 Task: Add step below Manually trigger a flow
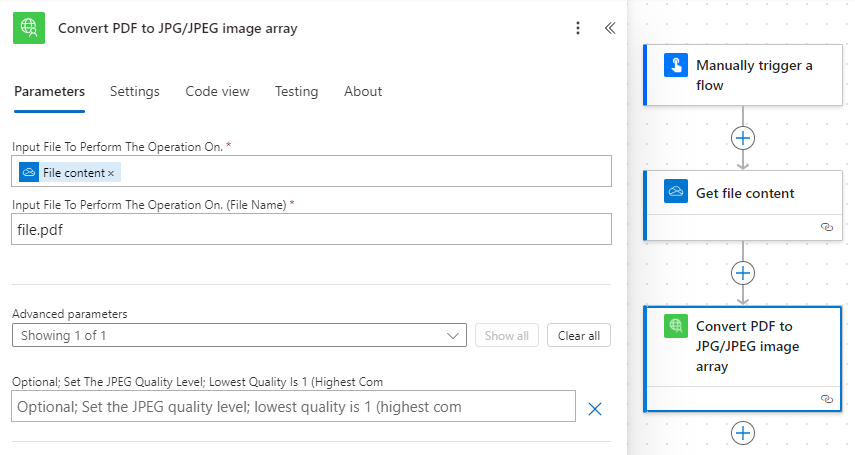pos(743,138)
